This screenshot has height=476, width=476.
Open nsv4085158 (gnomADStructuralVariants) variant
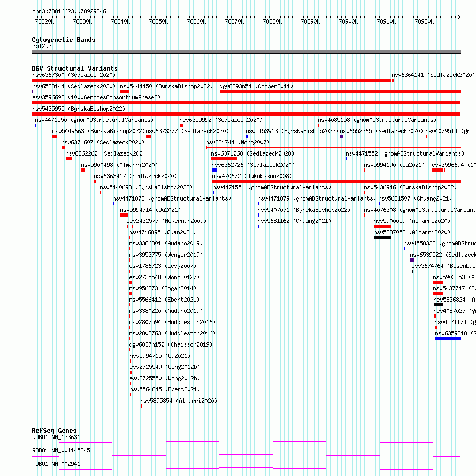377,120
